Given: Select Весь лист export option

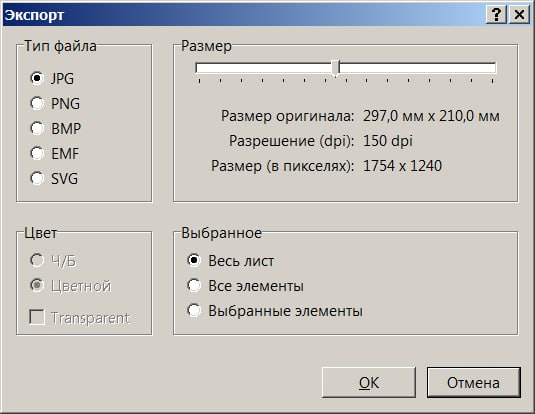Looking at the screenshot, I should coord(230,261).
